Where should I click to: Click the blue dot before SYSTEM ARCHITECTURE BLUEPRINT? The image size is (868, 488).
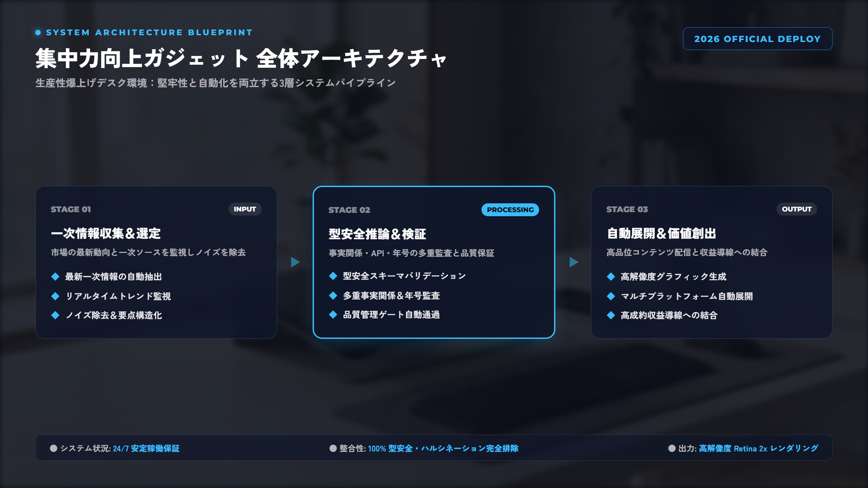38,33
